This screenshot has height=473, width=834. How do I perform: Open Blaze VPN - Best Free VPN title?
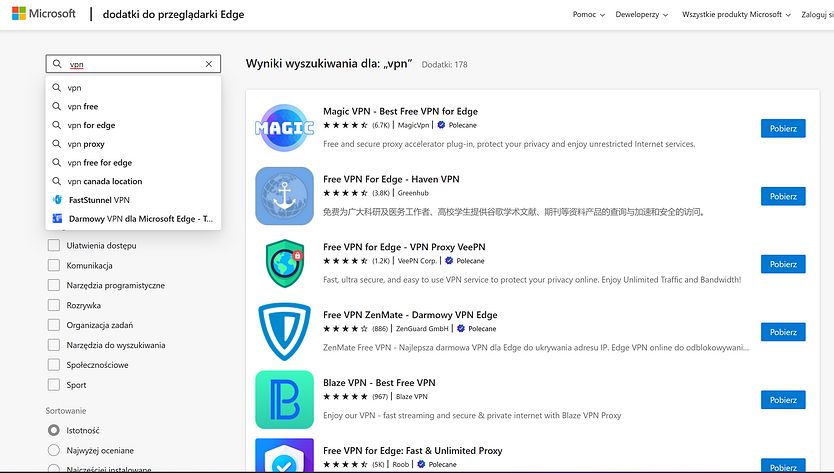[379, 383]
